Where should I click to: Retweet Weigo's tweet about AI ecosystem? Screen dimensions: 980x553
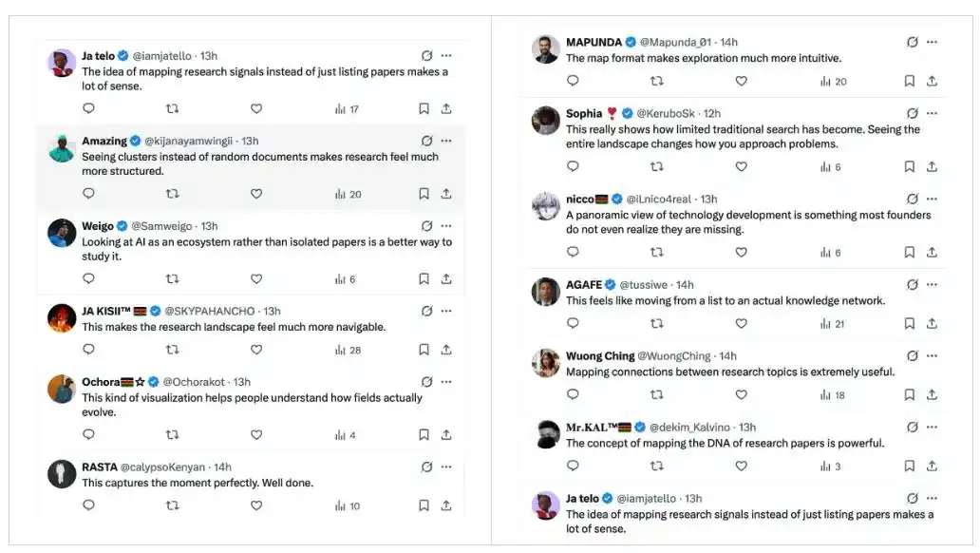click(x=172, y=279)
